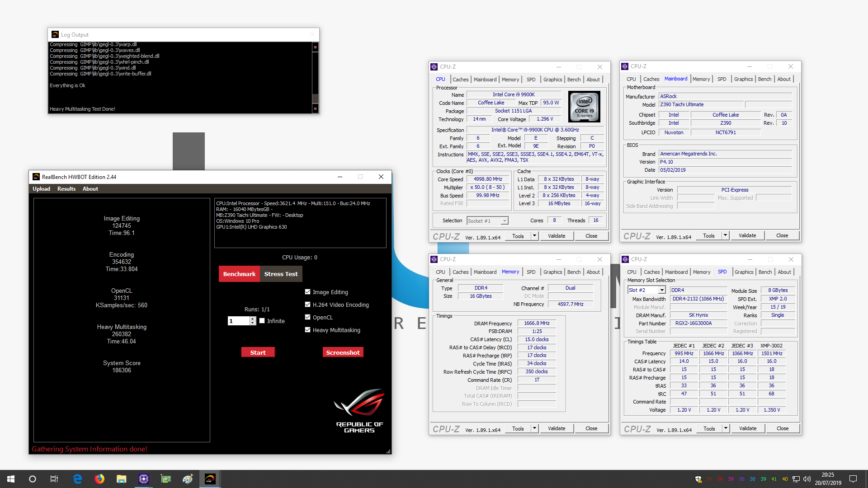The width and height of the screenshot is (868, 488).
Task: Open the About menu in RealBench
Action: [90, 189]
